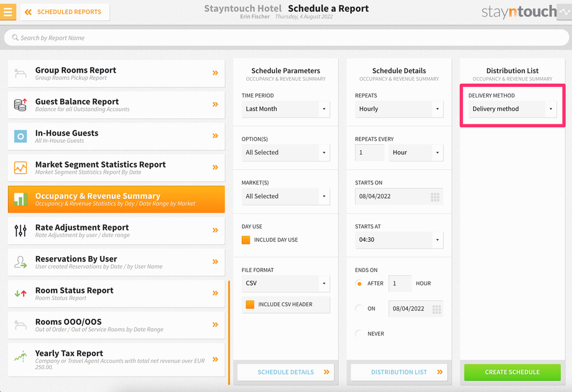This screenshot has height=392, width=572.
Task: Select the Reservations By User entry
Action: click(x=116, y=262)
